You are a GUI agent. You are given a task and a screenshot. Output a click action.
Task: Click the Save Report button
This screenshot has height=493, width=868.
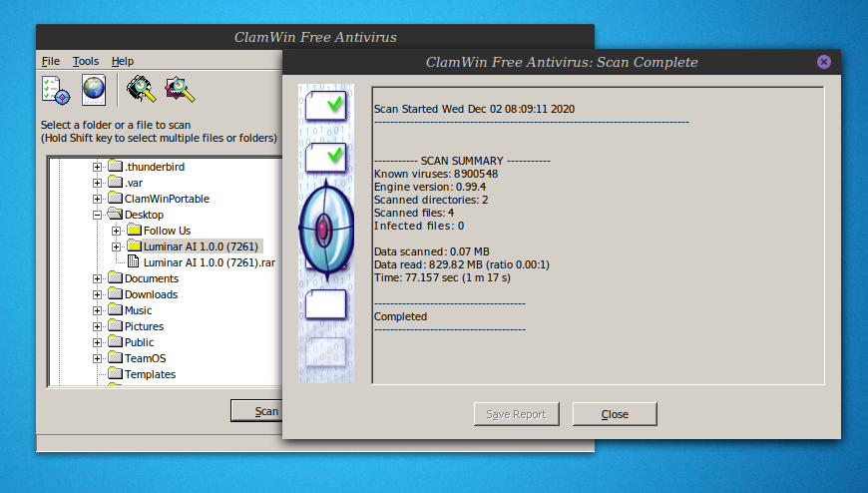517,414
